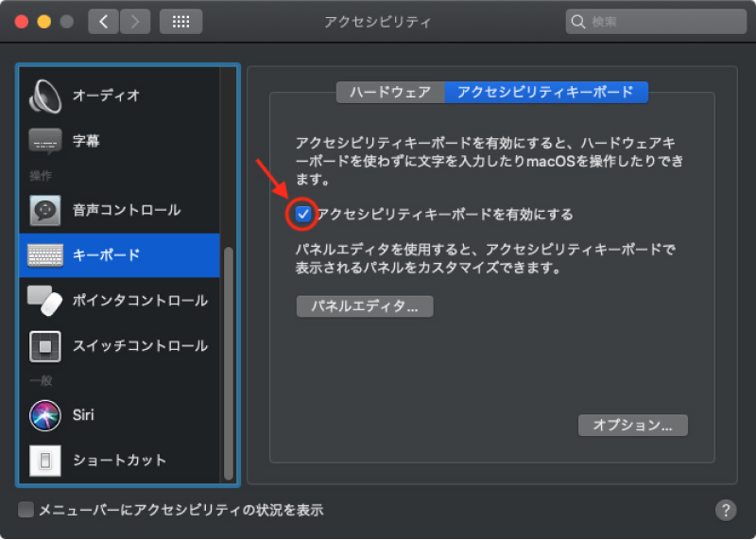Viewport: 756px width, 540px height.
Task: Switch to the Hardware (ハードウェア) tab
Action: click(x=390, y=92)
